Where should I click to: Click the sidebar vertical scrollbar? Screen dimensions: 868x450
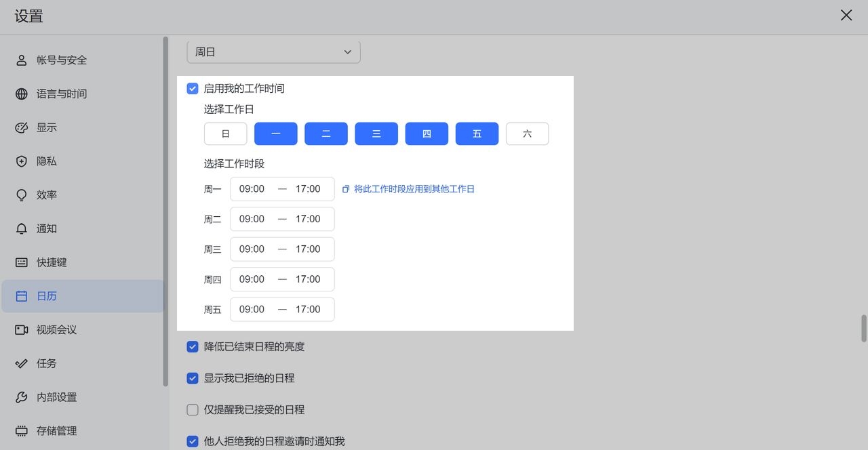click(x=165, y=211)
